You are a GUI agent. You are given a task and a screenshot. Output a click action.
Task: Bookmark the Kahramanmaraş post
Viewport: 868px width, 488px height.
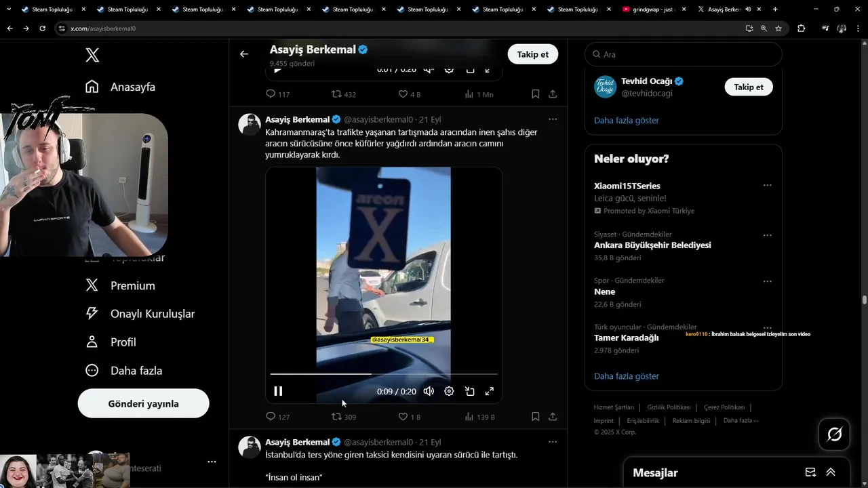click(x=535, y=417)
